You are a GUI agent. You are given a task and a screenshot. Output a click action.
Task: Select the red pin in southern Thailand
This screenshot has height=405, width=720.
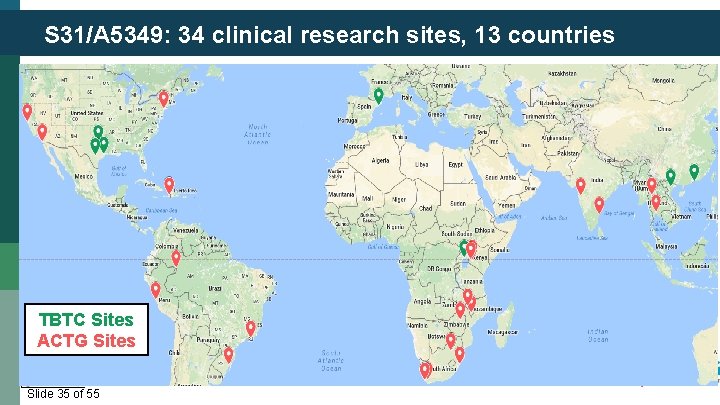[656, 202]
